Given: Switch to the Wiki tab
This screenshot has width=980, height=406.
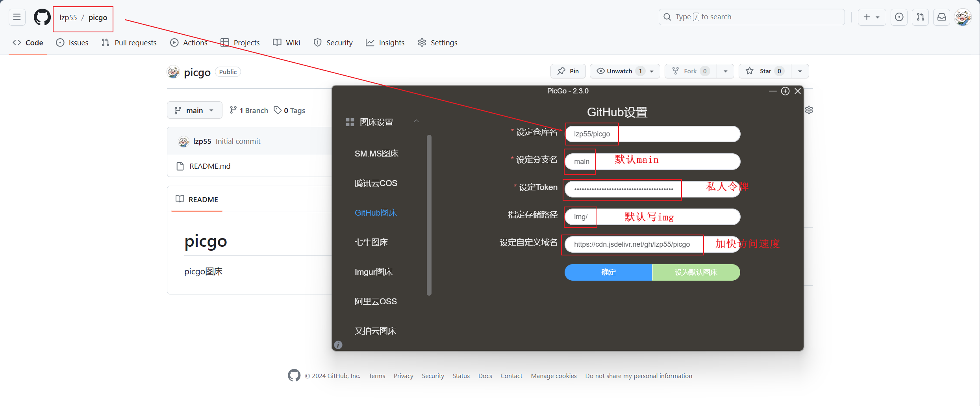Looking at the screenshot, I should 287,43.
